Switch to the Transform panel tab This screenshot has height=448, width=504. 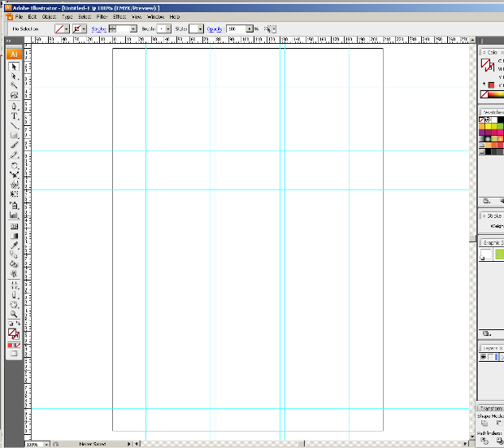(x=491, y=408)
